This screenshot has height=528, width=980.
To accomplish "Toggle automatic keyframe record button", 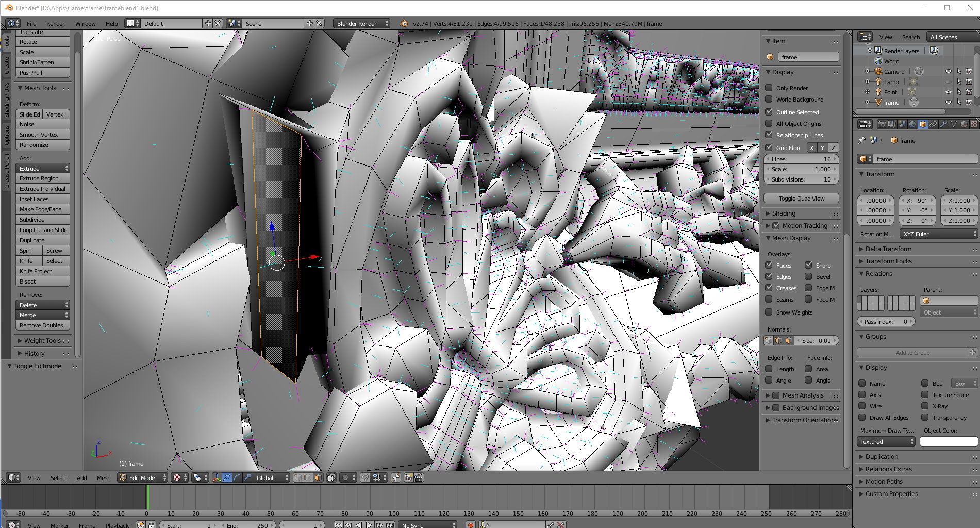I will point(470,525).
